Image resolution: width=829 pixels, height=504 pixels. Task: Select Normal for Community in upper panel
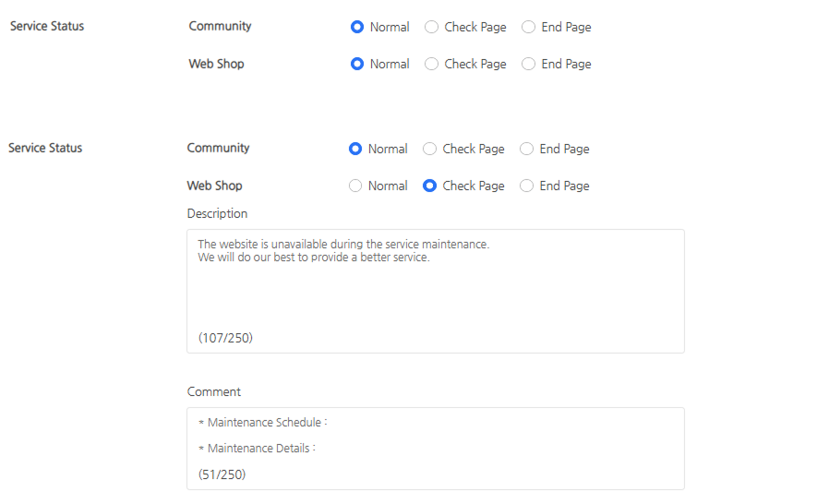pos(357,27)
